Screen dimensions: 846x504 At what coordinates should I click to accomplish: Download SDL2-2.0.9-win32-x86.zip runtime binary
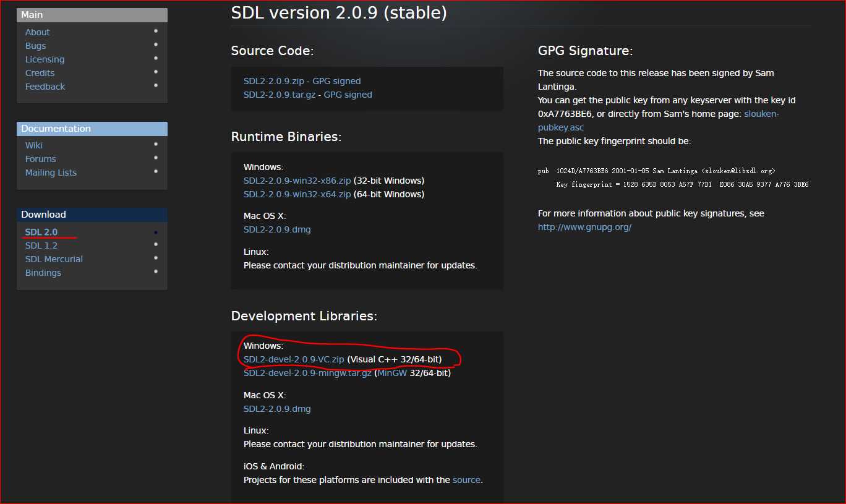(297, 181)
